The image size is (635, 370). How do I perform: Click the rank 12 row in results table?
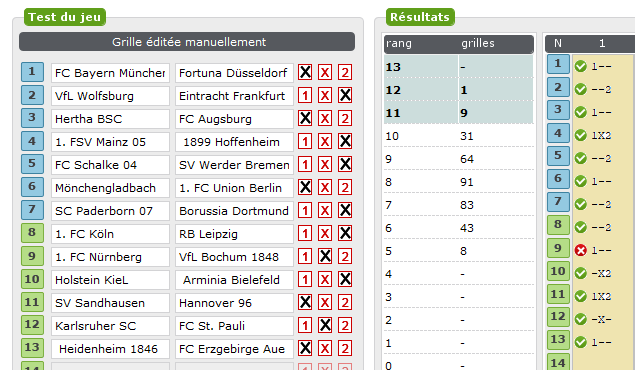458,90
